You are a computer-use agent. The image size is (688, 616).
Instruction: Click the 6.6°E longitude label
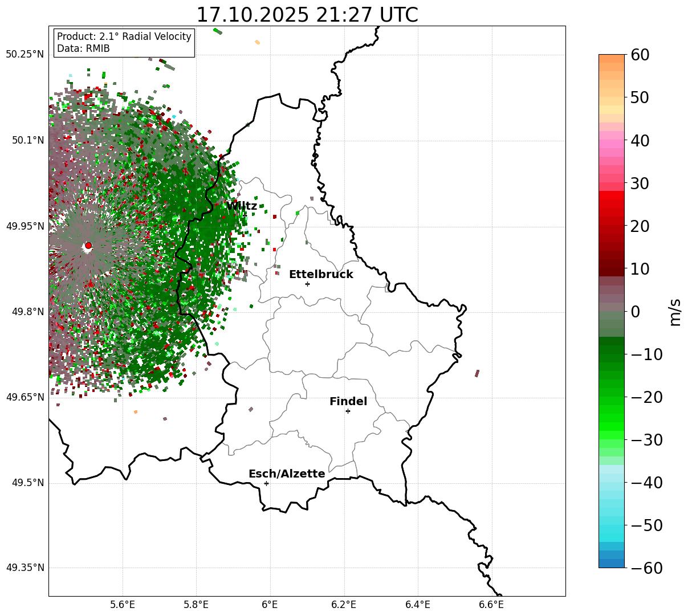[x=492, y=605]
